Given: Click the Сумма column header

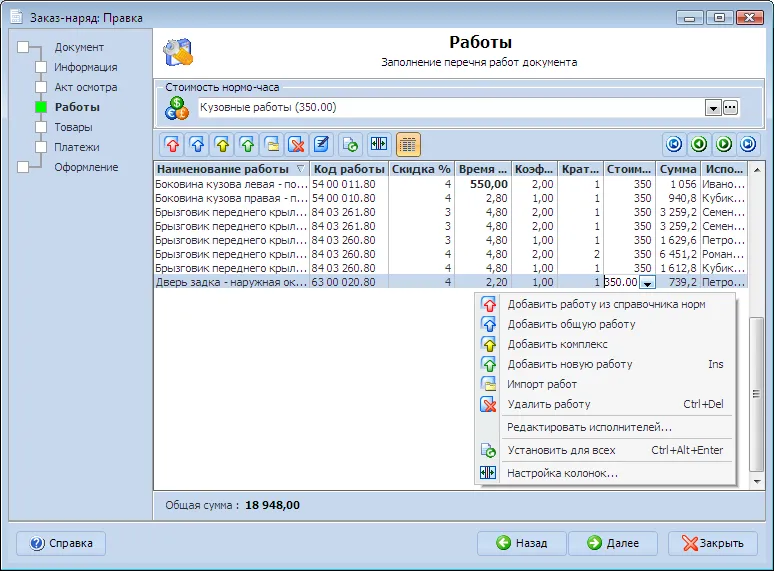Looking at the screenshot, I should pos(678,169).
